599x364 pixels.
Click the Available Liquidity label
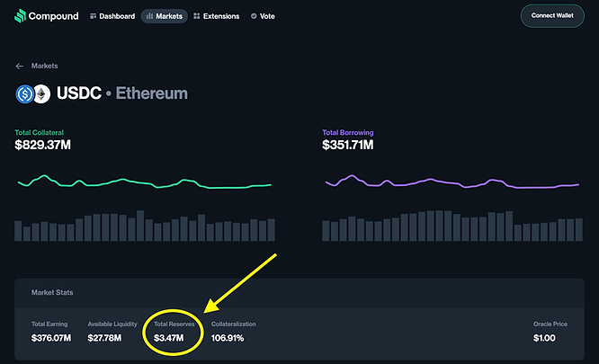(x=112, y=324)
